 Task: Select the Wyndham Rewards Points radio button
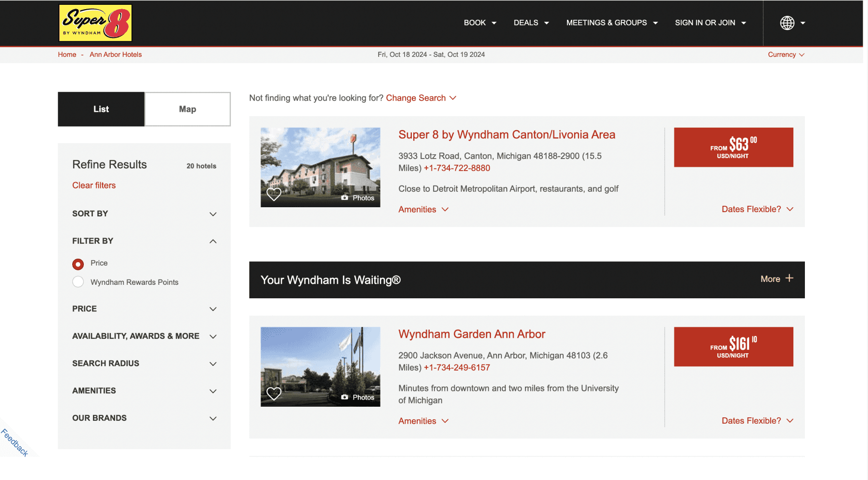(x=78, y=282)
